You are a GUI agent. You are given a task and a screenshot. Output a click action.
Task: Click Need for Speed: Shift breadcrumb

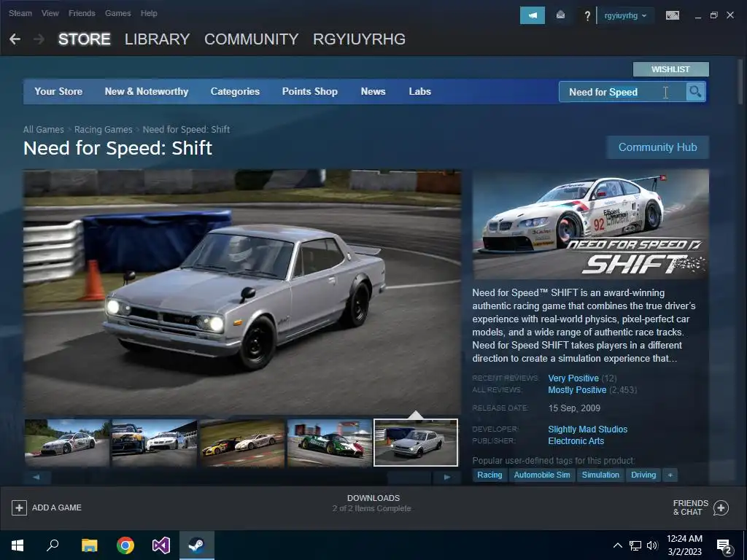[186, 130]
